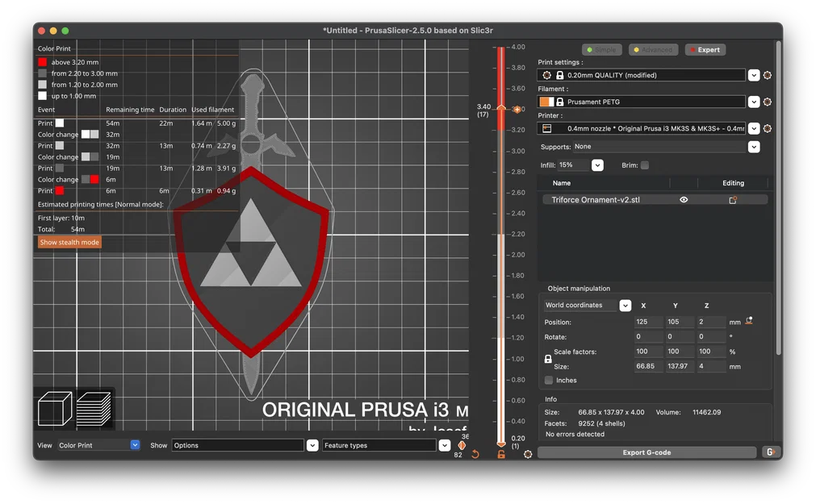Click the Position Z field showing 2

[x=711, y=322]
